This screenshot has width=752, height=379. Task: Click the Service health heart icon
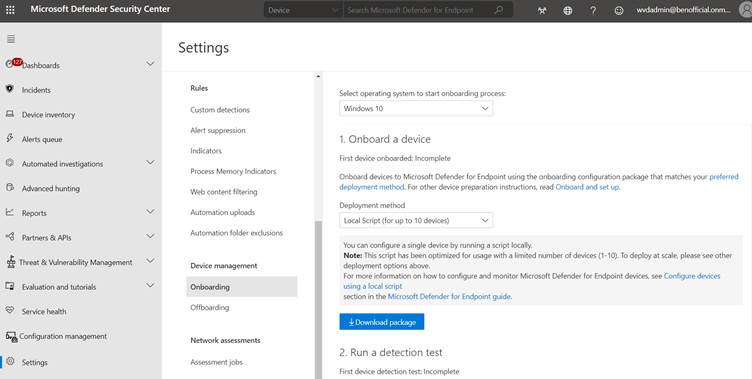(x=10, y=310)
